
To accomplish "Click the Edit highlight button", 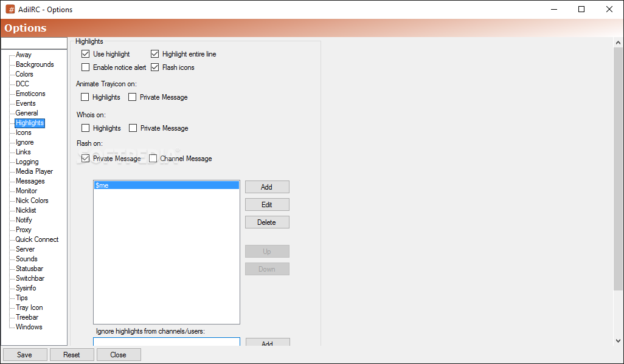I will coord(267,204).
